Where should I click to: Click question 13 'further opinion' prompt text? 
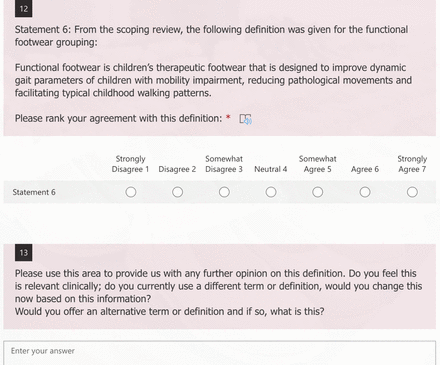tap(218, 292)
